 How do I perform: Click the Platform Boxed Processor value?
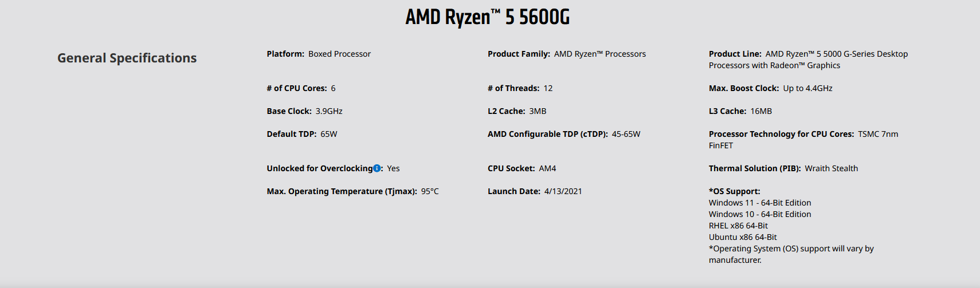pyautogui.click(x=319, y=54)
